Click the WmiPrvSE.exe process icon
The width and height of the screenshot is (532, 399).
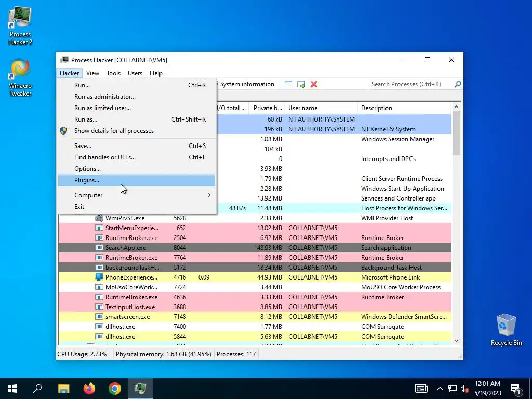pyautogui.click(x=99, y=218)
